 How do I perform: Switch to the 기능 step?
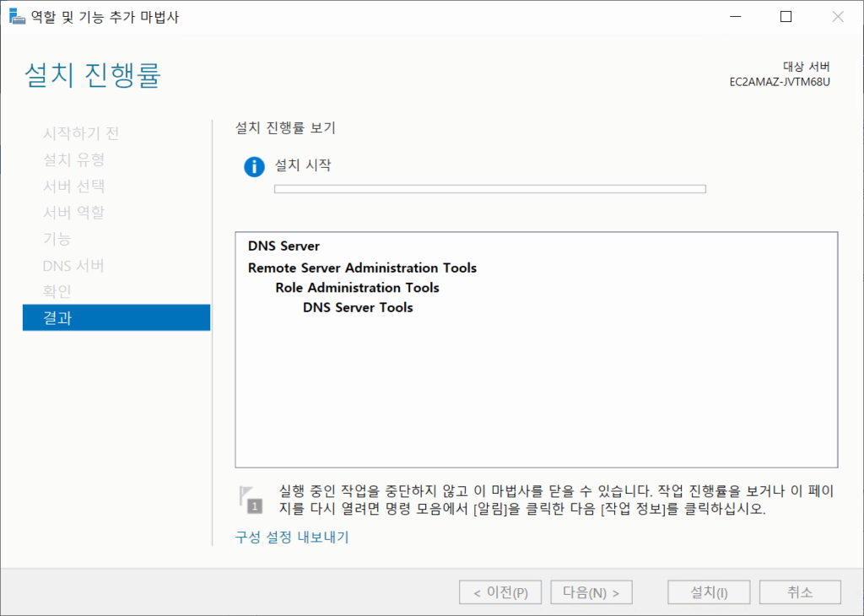pos(57,239)
